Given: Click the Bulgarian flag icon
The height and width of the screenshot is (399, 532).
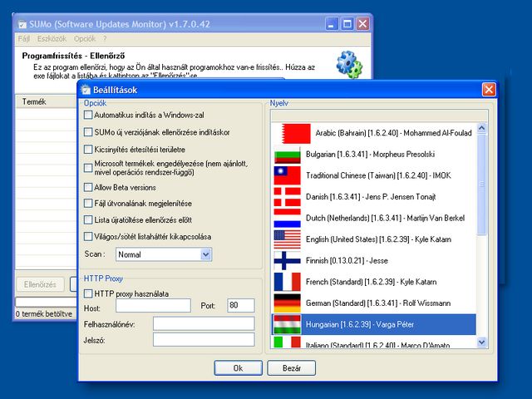Looking at the screenshot, I should [287, 155].
